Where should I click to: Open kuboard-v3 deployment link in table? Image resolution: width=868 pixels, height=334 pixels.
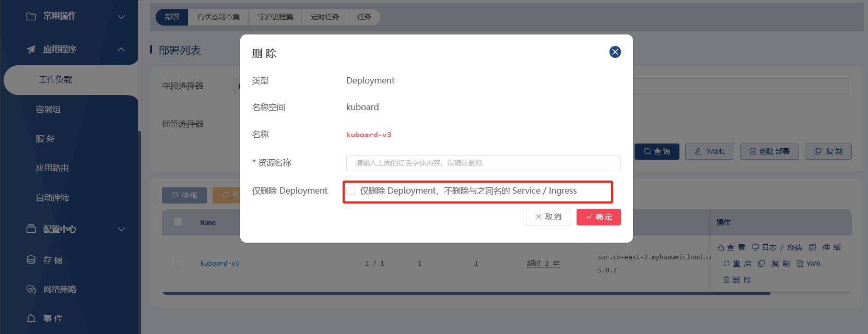[x=219, y=264]
